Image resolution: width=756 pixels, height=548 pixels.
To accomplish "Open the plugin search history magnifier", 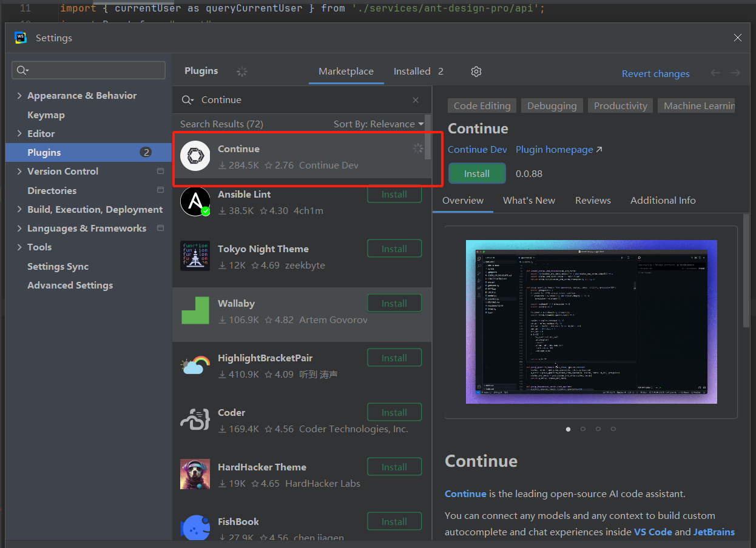I will [188, 100].
